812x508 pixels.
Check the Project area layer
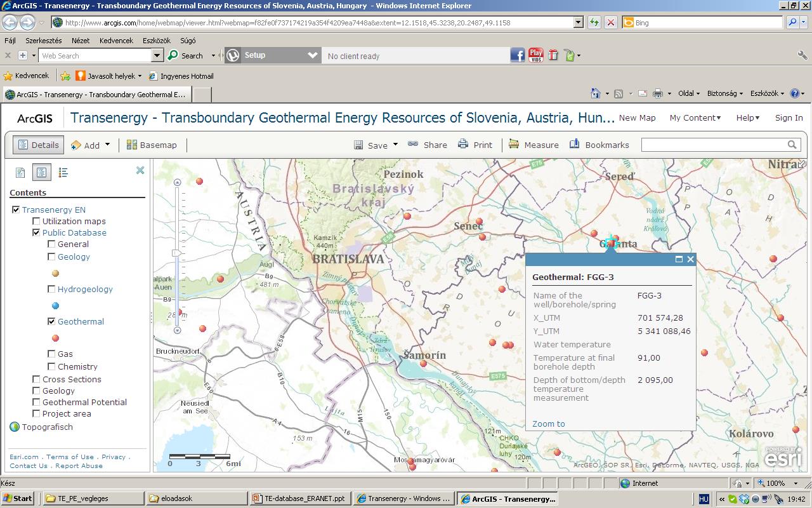point(36,413)
